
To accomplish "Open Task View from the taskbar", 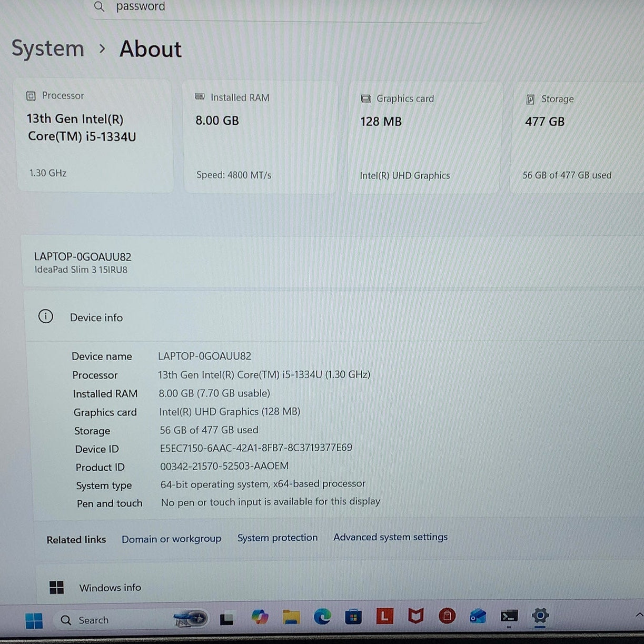I will [227, 619].
